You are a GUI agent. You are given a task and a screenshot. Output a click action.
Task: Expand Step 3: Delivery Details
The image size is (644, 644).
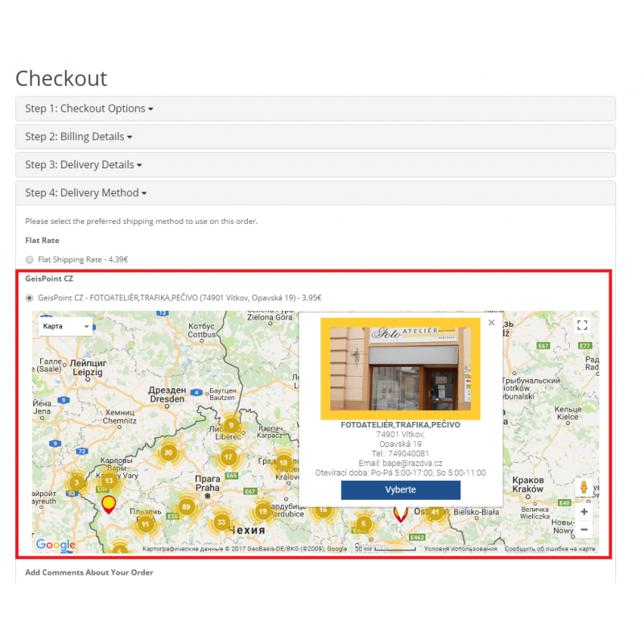[x=83, y=165]
